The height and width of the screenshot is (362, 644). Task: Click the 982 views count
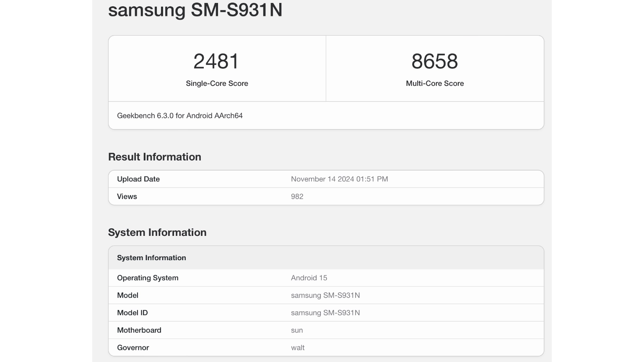click(x=297, y=197)
